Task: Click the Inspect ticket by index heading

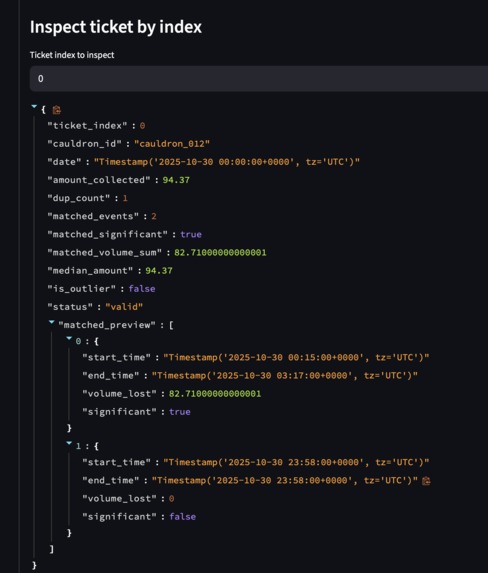Action: coord(116,27)
